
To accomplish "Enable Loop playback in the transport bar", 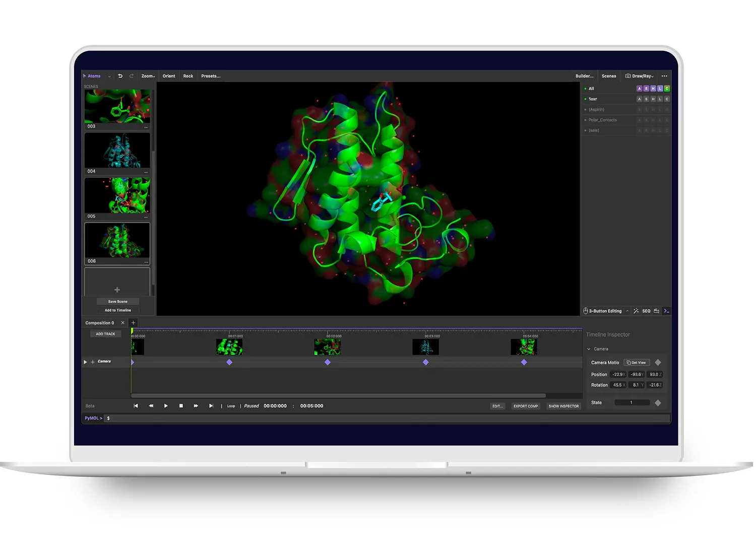I will 231,405.
